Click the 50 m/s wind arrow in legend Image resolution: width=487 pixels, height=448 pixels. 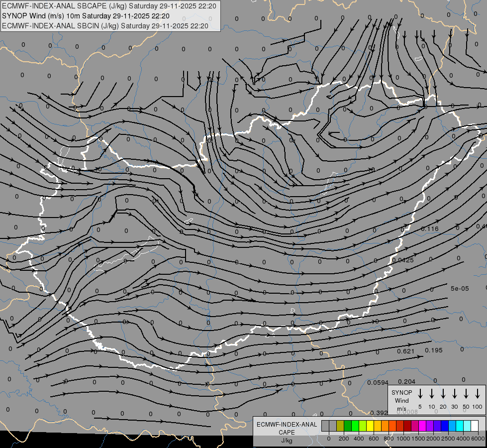click(466, 394)
